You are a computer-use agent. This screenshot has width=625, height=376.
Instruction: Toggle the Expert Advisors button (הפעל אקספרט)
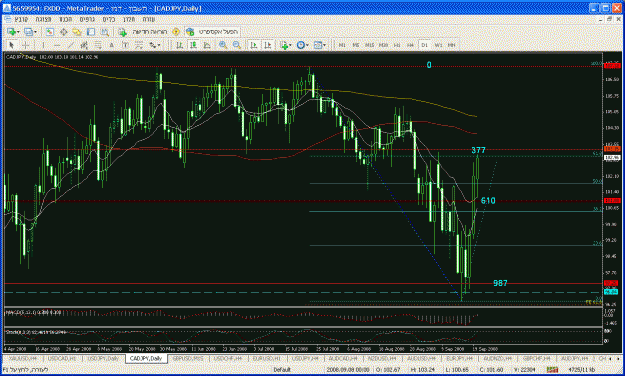213,32
